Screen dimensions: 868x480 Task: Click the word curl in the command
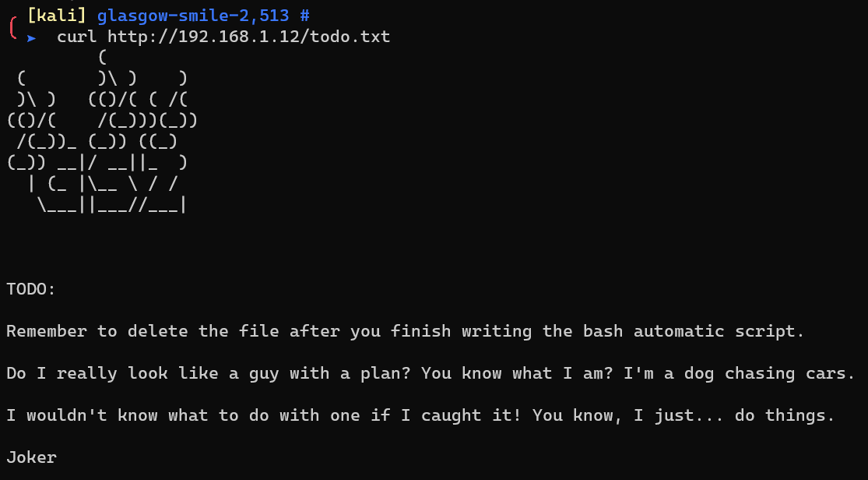pyautogui.click(x=76, y=37)
